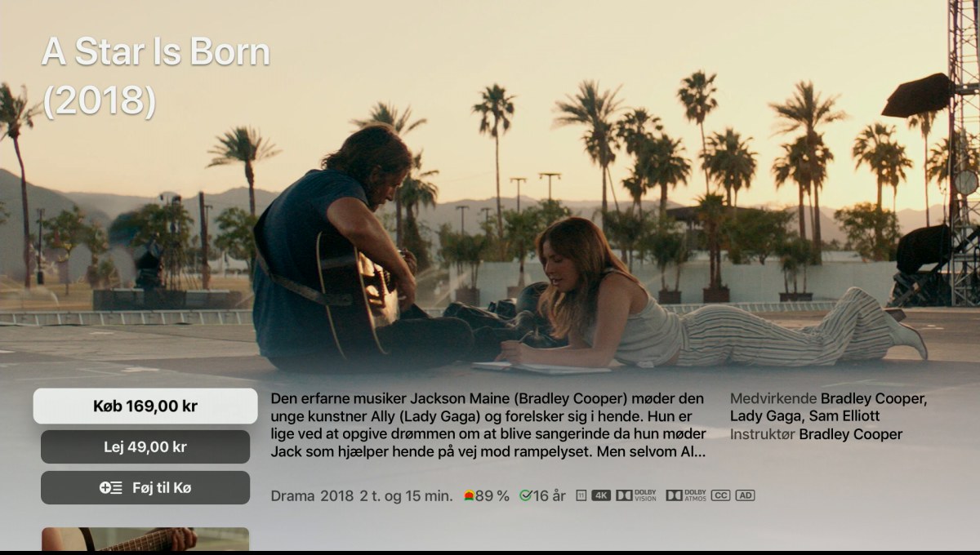Open the full movie description text
This screenshot has width=980, height=555.
(488, 425)
